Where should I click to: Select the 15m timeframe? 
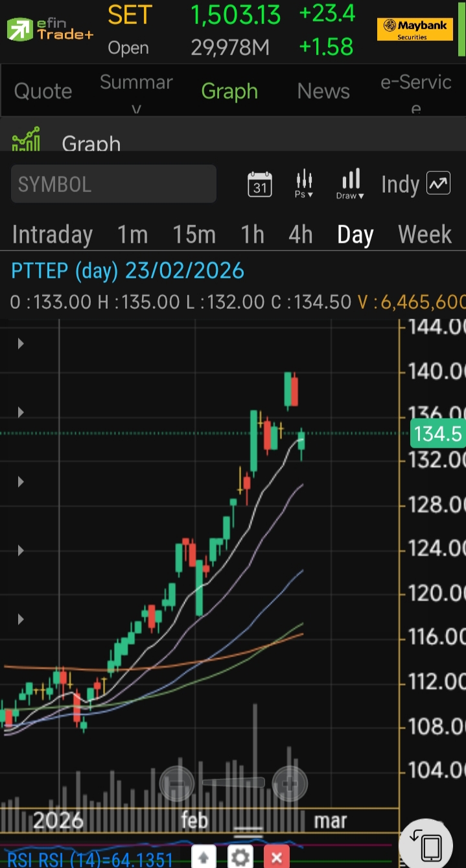pyautogui.click(x=194, y=234)
